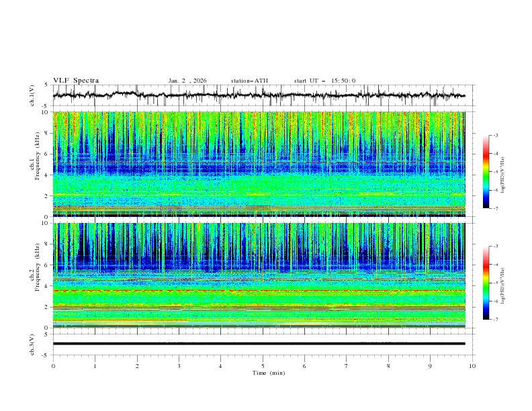Click the time axis tick label "1"
The width and height of the screenshot is (532, 411).
click(x=95, y=366)
